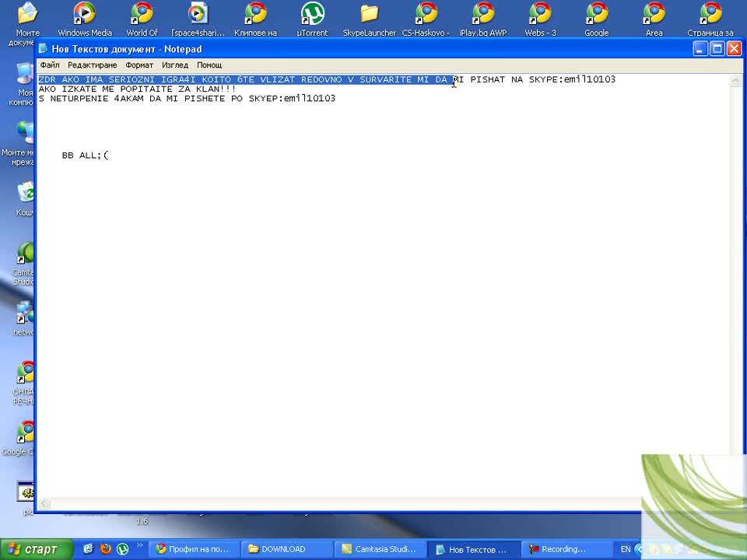
Task: Click the word SKYPE:emil10103 on the first line
Action: (x=572, y=79)
